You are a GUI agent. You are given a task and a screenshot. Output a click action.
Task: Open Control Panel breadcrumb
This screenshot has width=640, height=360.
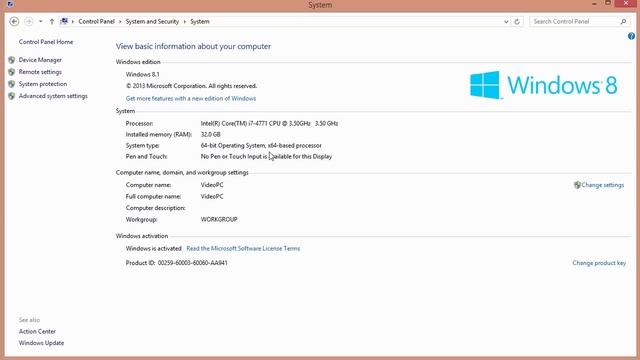pyautogui.click(x=96, y=21)
